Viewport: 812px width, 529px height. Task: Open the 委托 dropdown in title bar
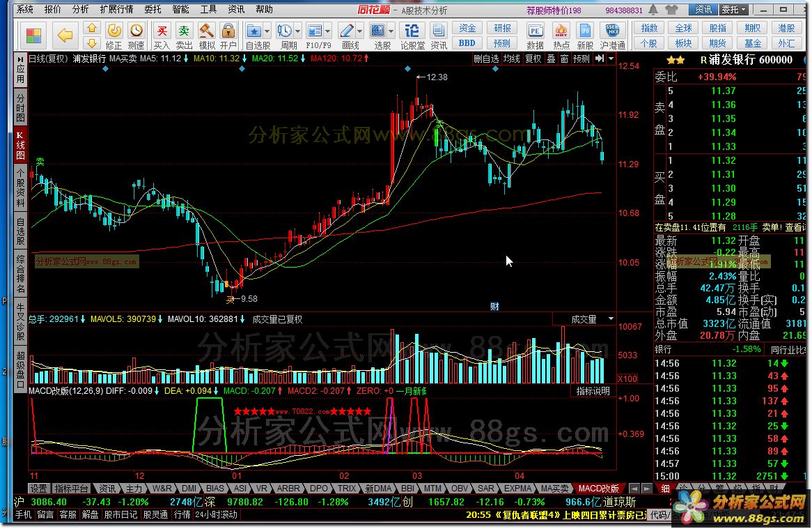click(734, 9)
